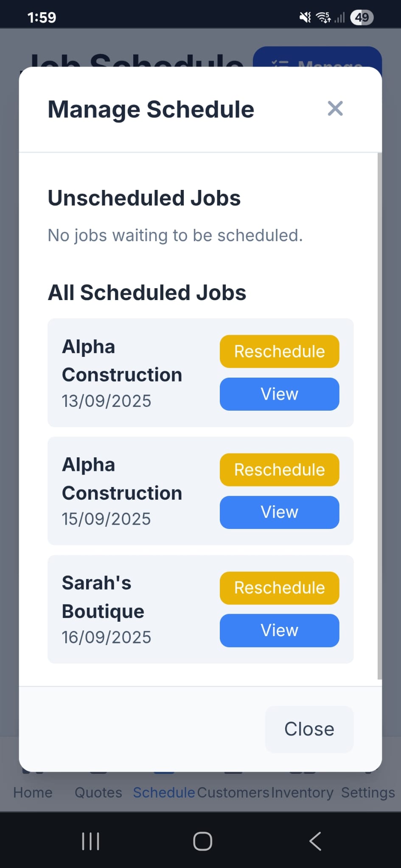The height and width of the screenshot is (868, 401).
Task: Go to the Customers tab
Action: 233,792
